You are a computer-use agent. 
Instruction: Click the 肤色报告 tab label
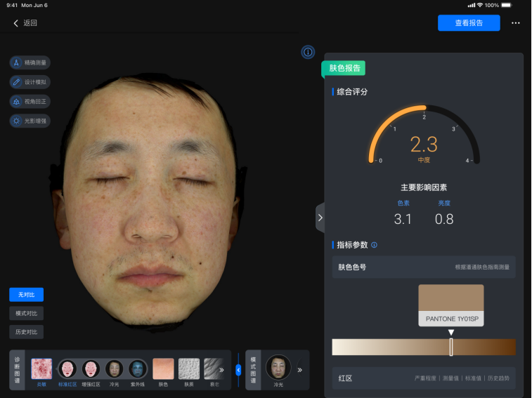click(x=344, y=68)
